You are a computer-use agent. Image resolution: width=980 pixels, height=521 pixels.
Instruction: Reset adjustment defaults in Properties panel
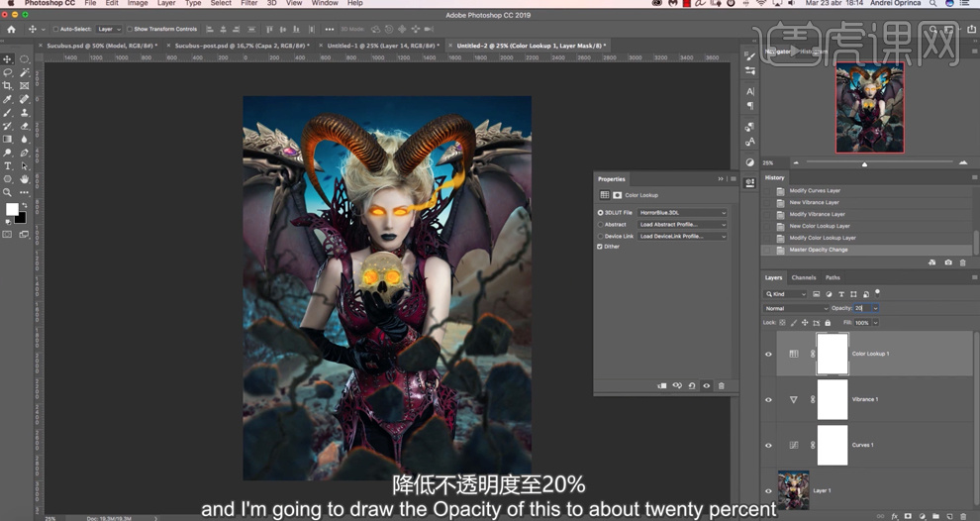coord(692,385)
